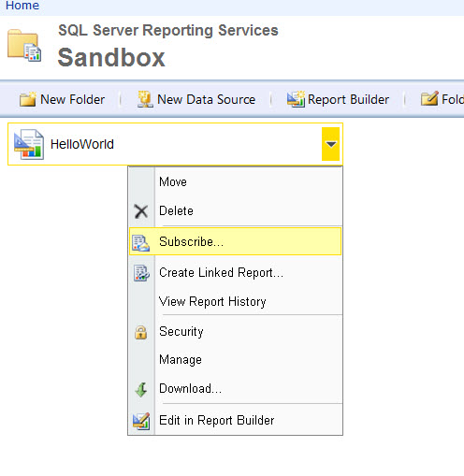
Task: Select Subscribe... menu entry
Action: pos(236,241)
